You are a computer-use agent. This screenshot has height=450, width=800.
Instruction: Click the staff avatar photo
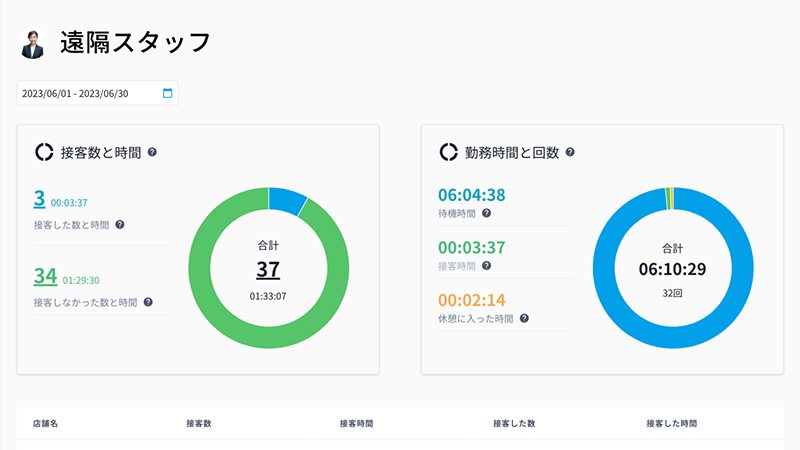pyautogui.click(x=33, y=43)
